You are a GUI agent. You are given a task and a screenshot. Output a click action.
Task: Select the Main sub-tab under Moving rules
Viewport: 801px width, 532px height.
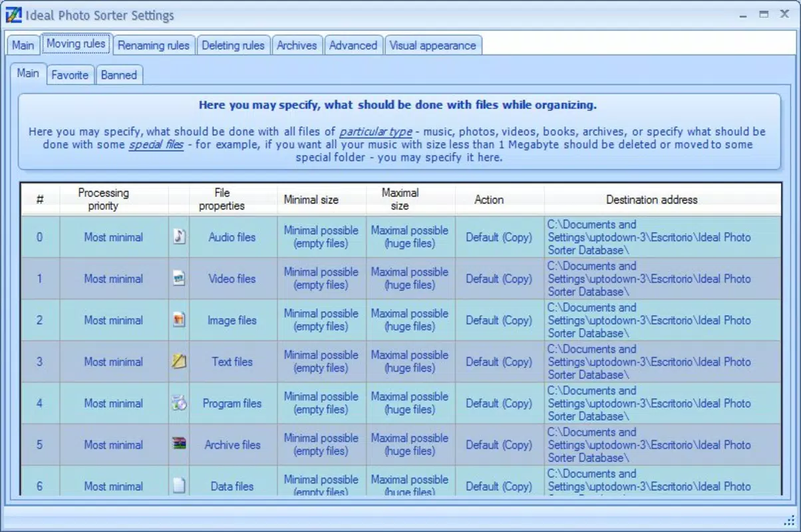coord(28,73)
